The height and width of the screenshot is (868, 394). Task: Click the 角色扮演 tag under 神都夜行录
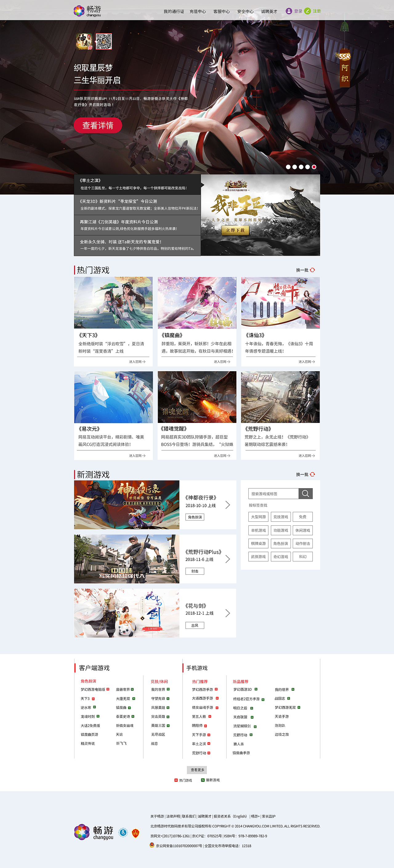[195, 517]
